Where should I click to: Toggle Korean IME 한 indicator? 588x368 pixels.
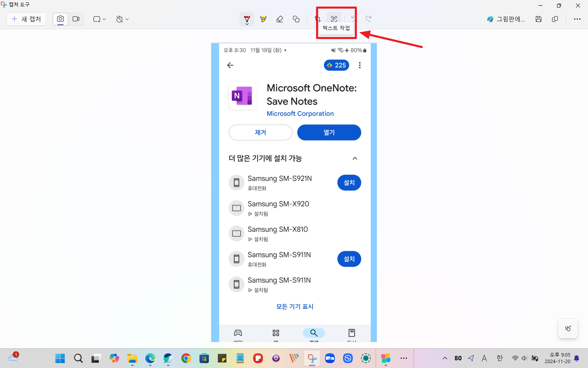499,358
